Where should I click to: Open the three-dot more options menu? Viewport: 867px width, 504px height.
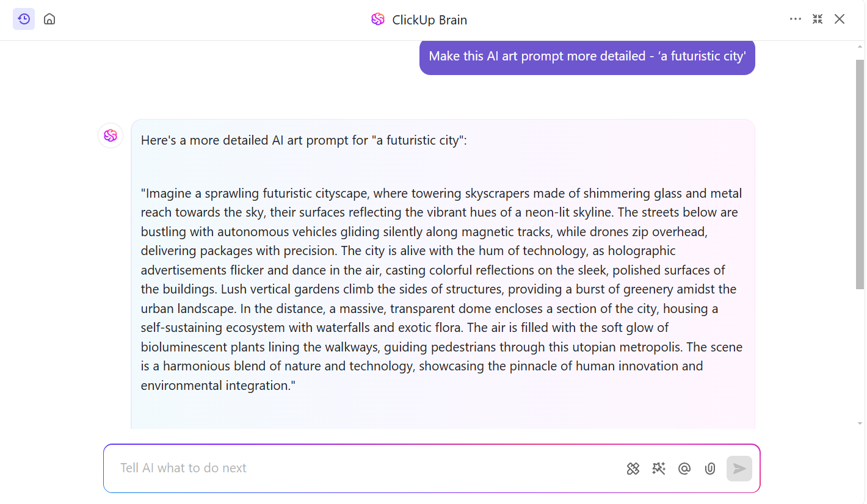click(795, 19)
